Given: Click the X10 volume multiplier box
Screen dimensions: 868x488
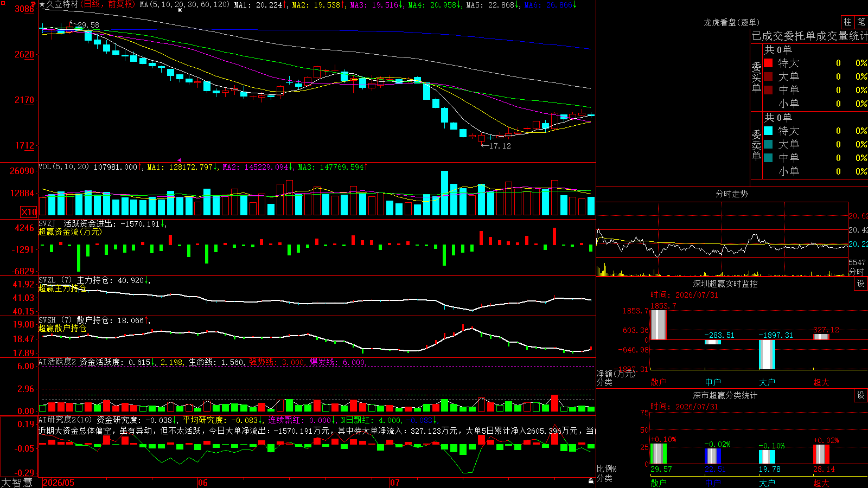Looking at the screenshot, I should (x=29, y=212).
